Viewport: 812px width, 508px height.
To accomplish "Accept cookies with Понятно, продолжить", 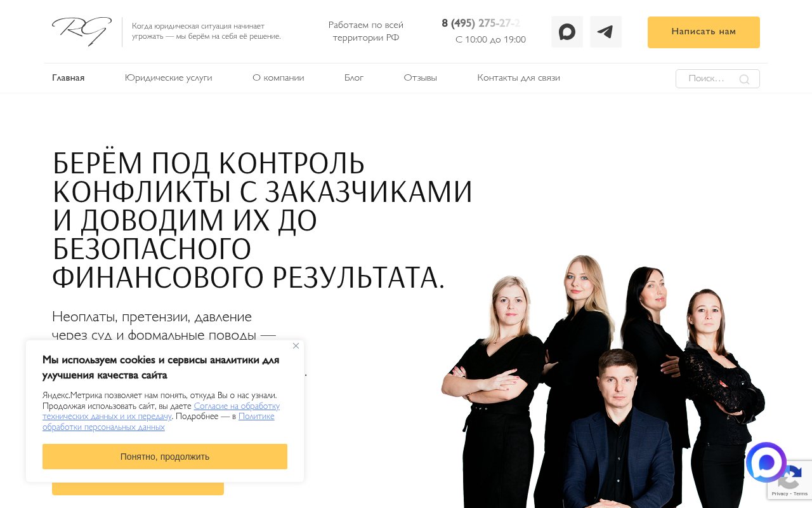I will (x=165, y=457).
